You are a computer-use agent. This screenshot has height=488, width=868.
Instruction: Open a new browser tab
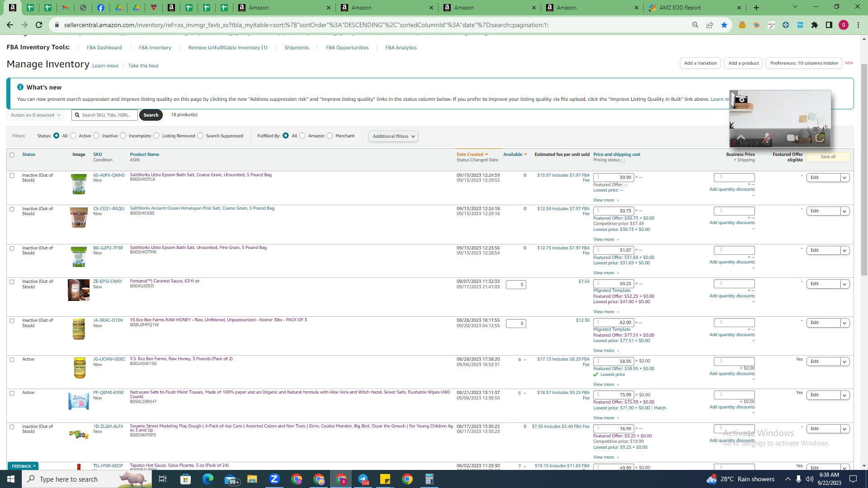coord(756,8)
